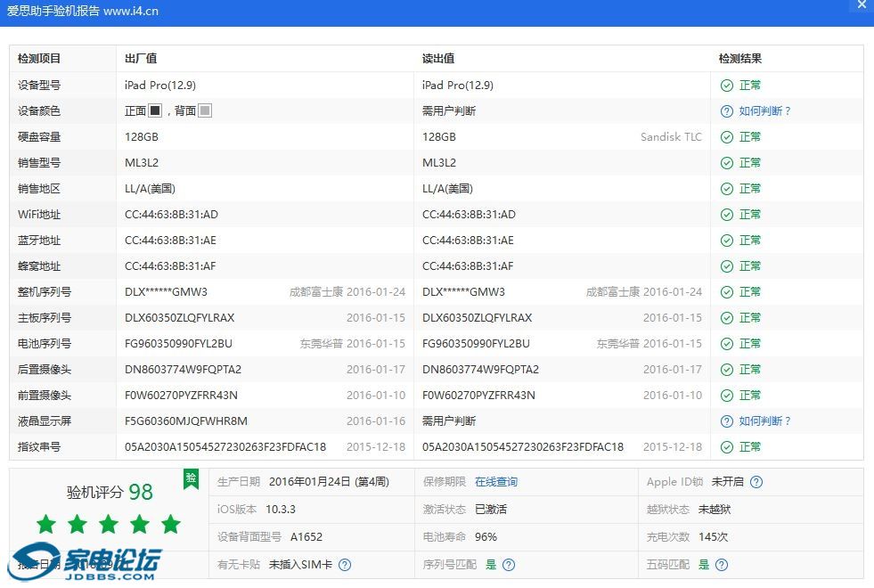
Task: Select LL/A(美国) in the 出厂值 column
Action: [x=150, y=189]
